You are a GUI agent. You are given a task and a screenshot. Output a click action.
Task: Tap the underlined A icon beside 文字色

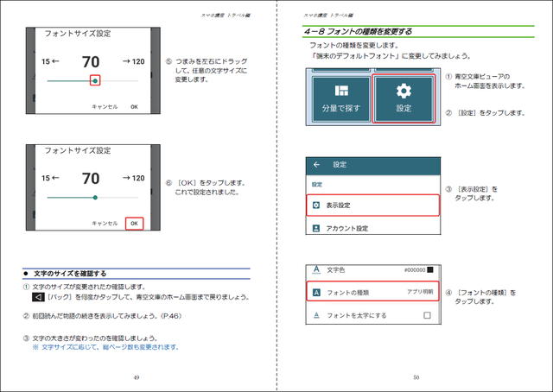tap(317, 270)
